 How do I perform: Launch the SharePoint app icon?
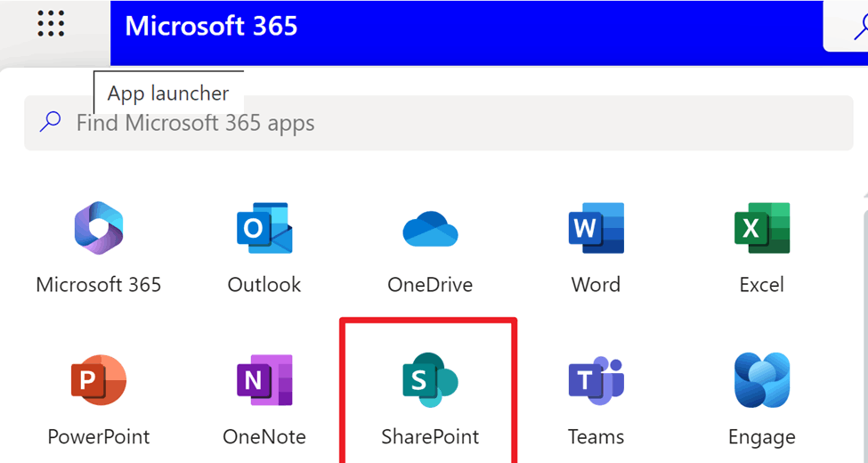coord(430,380)
